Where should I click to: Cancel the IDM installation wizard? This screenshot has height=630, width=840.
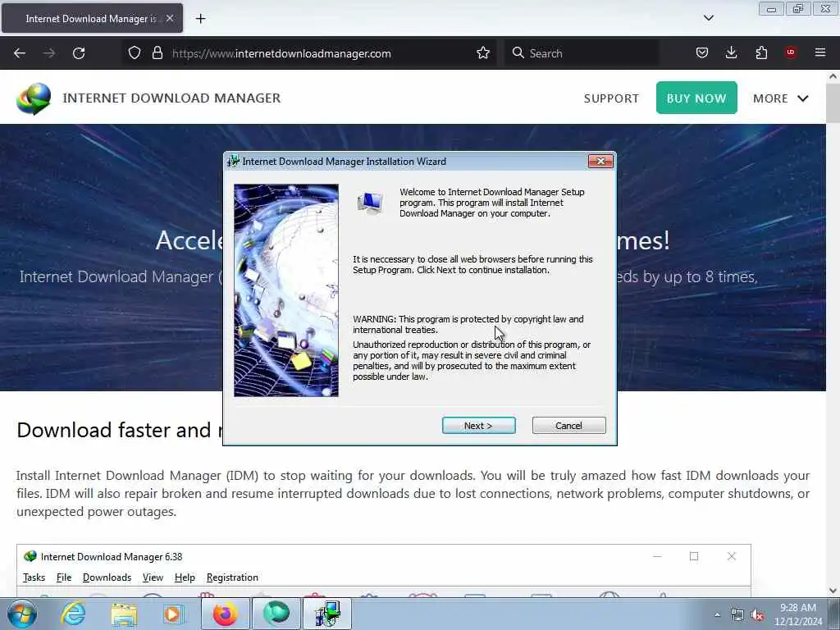568,426
